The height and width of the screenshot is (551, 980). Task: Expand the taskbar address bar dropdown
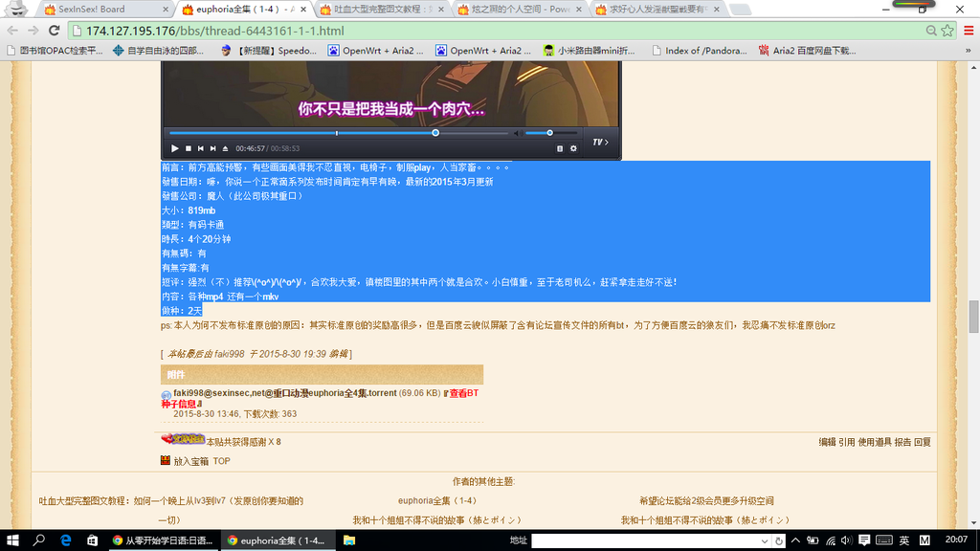[x=765, y=541]
